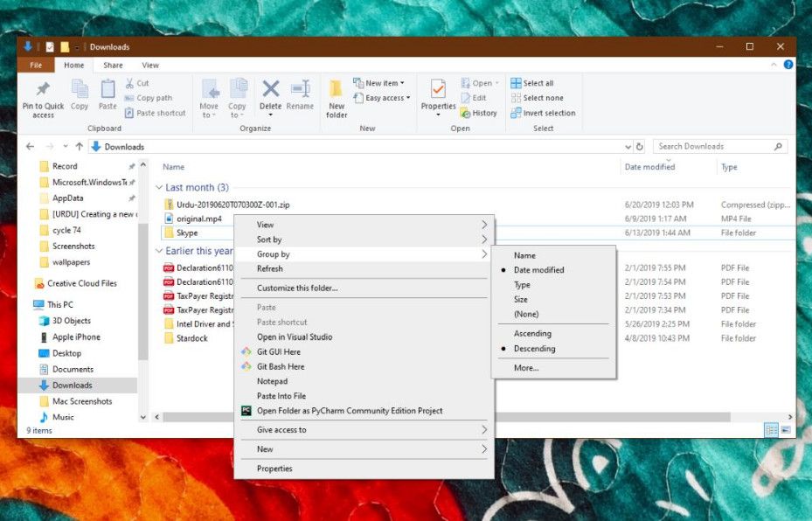Choose Git Bash Here from context menu
The width and height of the screenshot is (812, 521).
click(280, 367)
